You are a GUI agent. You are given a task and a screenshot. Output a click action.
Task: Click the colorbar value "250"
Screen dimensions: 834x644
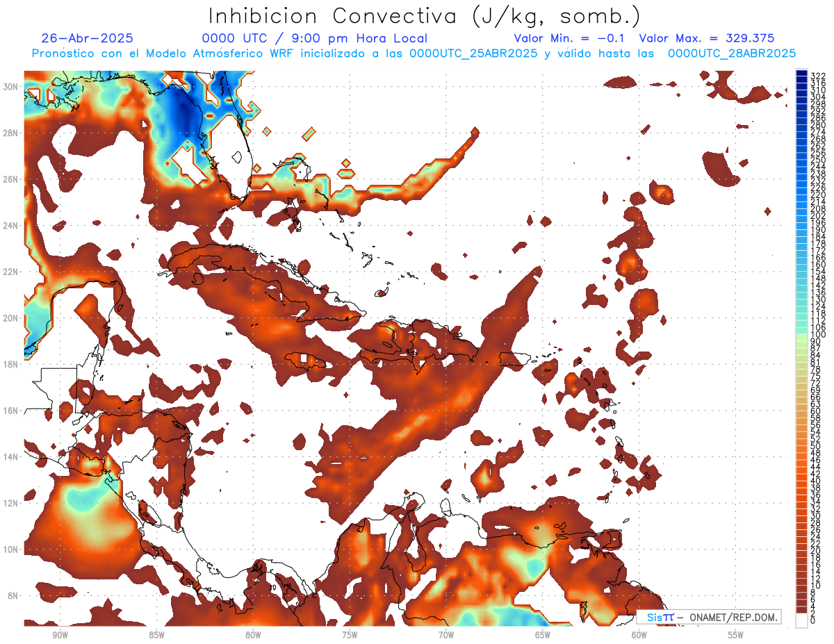(x=818, y=160)
